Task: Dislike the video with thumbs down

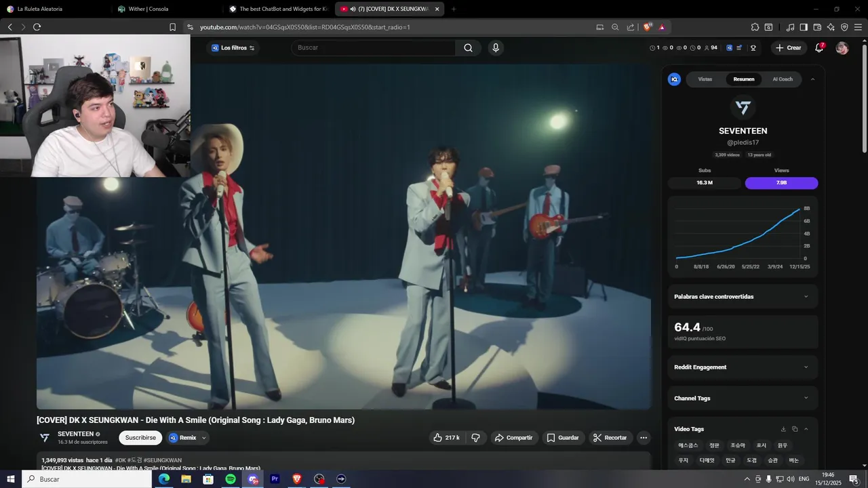Action: click(475, 438)
